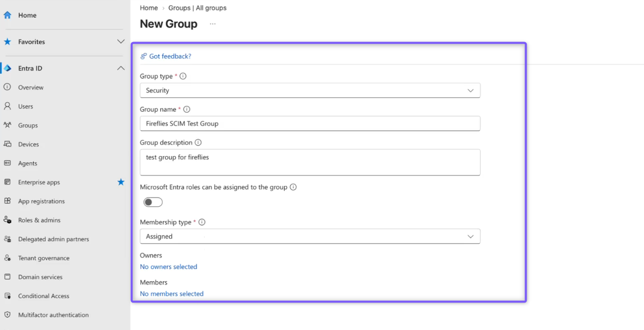Open the Membership type Assigned dropdown

coord(310,236)
